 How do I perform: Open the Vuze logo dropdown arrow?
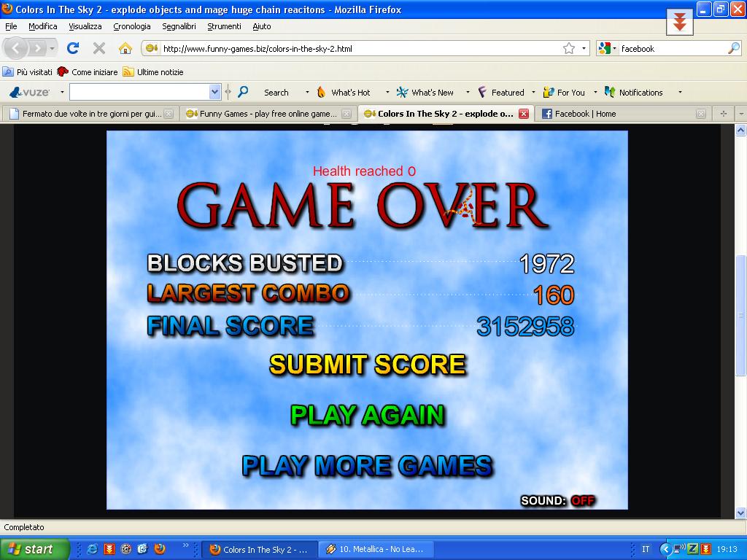(x=62, y=93)
